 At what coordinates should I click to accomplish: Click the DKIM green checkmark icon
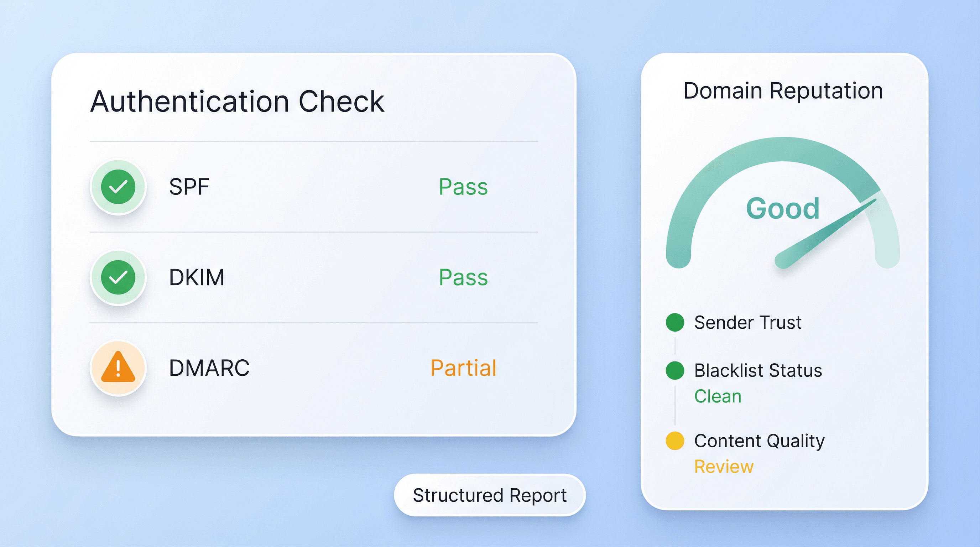pos(118,277)
